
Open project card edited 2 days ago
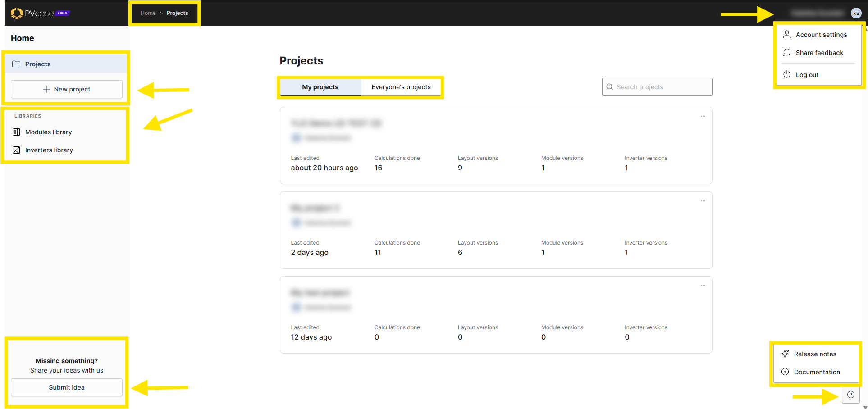(496, 230)
